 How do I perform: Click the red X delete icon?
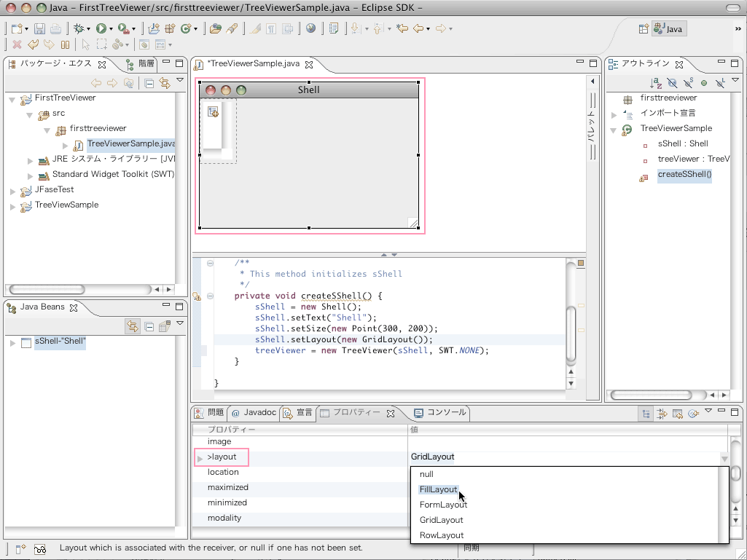[17, 44]
